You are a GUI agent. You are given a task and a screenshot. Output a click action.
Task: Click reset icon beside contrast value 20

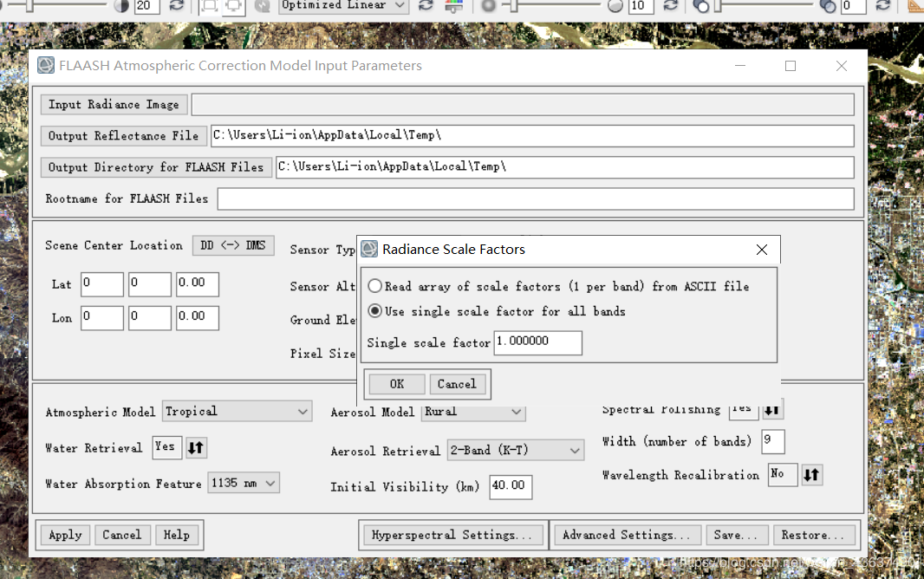click(x=176, y=6)
